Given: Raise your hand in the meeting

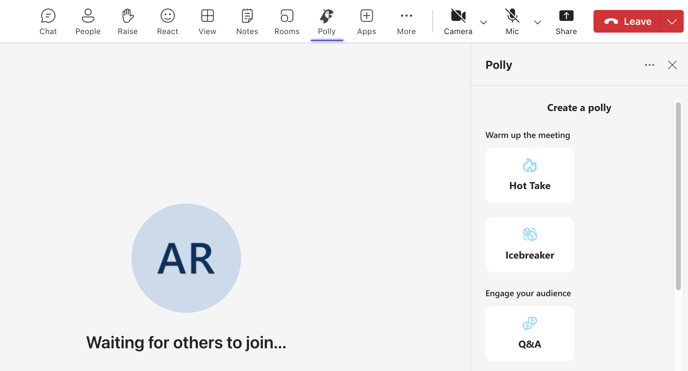Looking at the screenshot, I should click(x=128, y=21).
